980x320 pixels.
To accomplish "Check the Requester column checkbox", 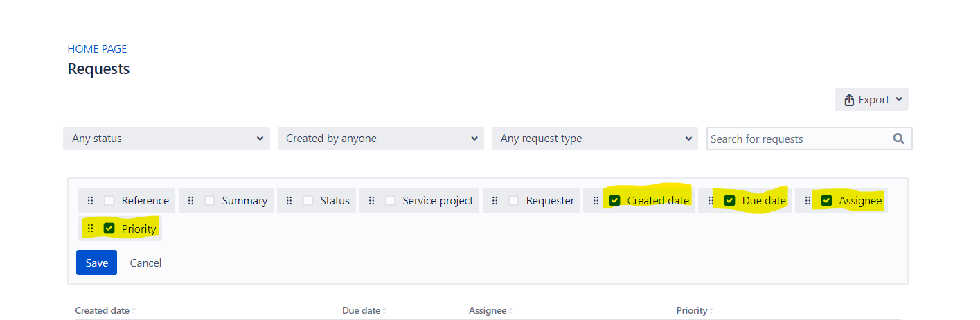I will pyautogui.click(x=514, y=201).
